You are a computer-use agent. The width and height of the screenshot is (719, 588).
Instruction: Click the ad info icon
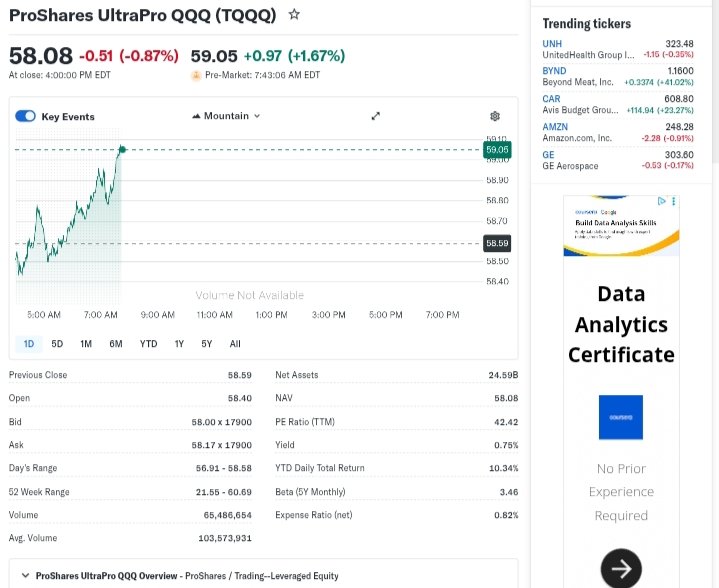(x=662, y=201)
